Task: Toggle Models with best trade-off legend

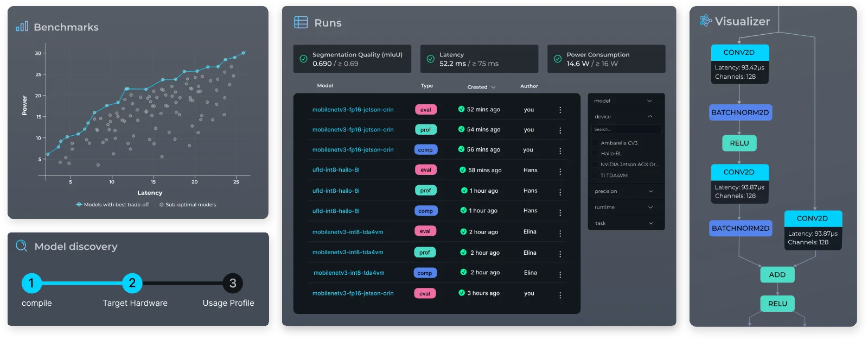Action: pos(112,205)
